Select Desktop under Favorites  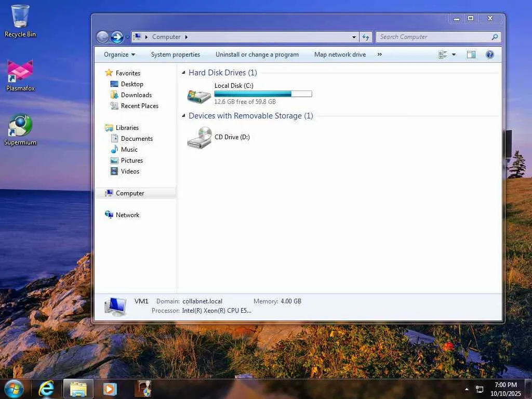click(127, 84)
